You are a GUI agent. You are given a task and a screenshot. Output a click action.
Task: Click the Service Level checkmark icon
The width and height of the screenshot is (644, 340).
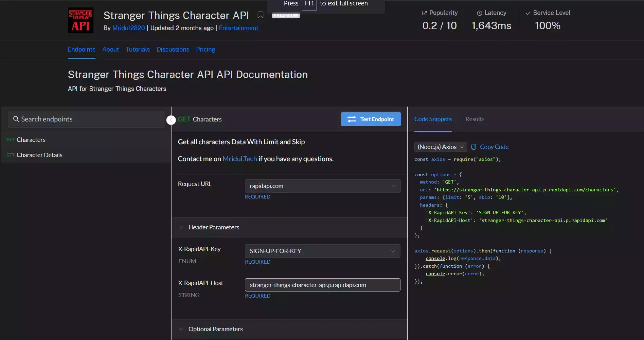(528, 13)
